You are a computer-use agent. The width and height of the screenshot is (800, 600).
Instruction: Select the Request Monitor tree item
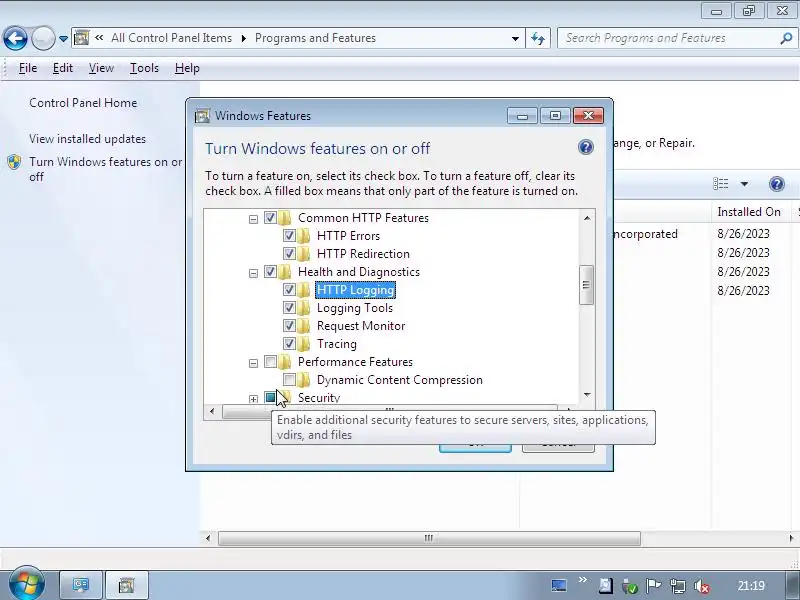click(x=361, y=326)
